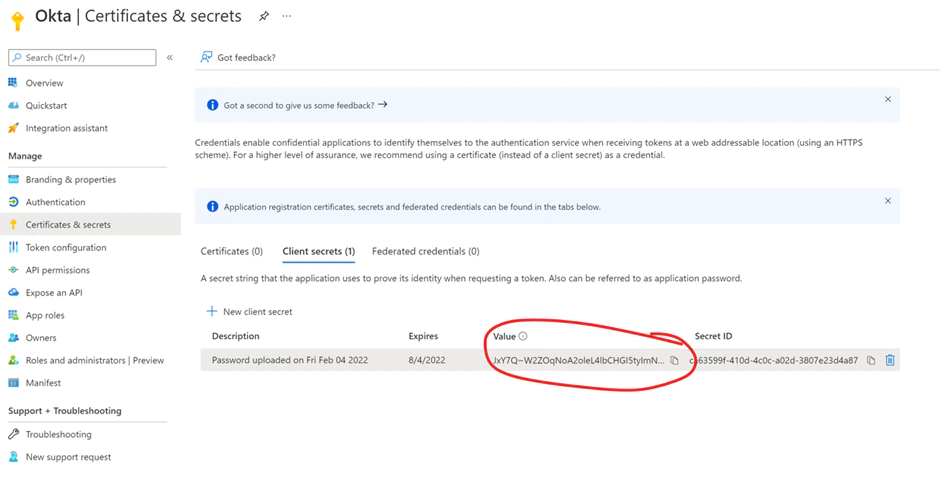Click the Token configuration bars icon
The image size is (940, 493).
13,247
